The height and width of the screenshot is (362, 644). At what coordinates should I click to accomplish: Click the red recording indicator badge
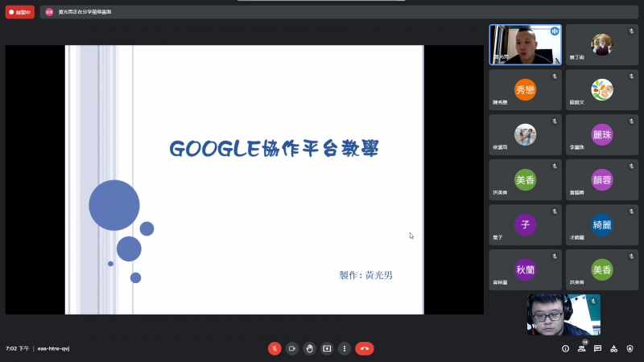click(x=19, y=12)
